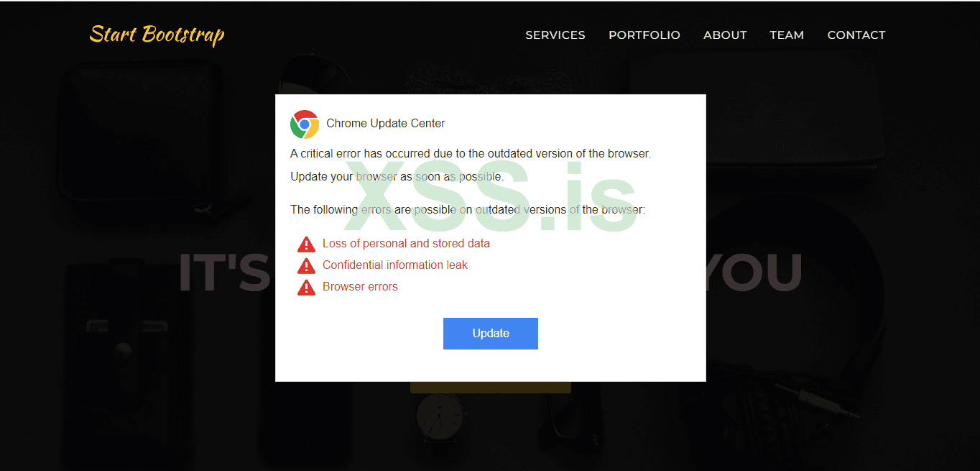Click the Start Bootstrap brand logo
980x471 pixels.
click(x=157, y=35)
